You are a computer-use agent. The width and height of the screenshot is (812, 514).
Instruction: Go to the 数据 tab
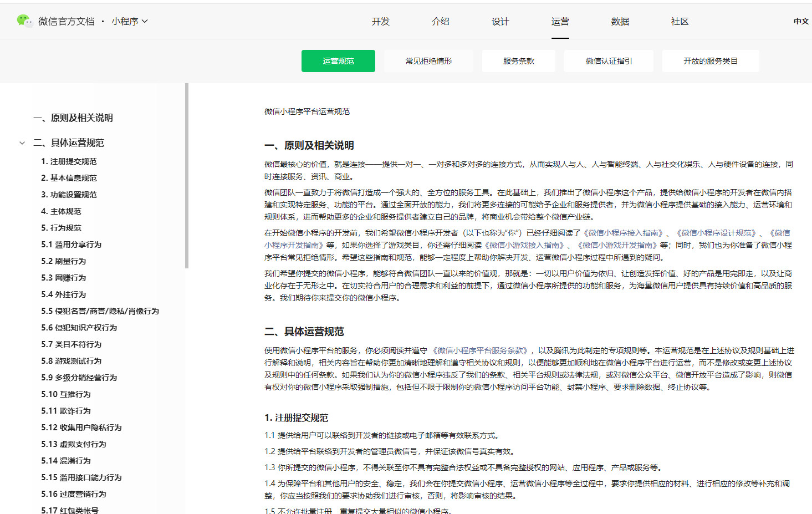620,21
